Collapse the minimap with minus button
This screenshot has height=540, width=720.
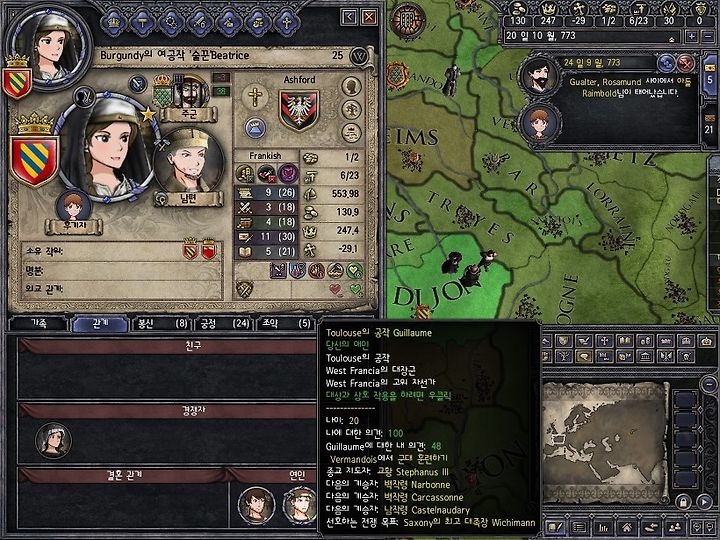click(709, 383)
